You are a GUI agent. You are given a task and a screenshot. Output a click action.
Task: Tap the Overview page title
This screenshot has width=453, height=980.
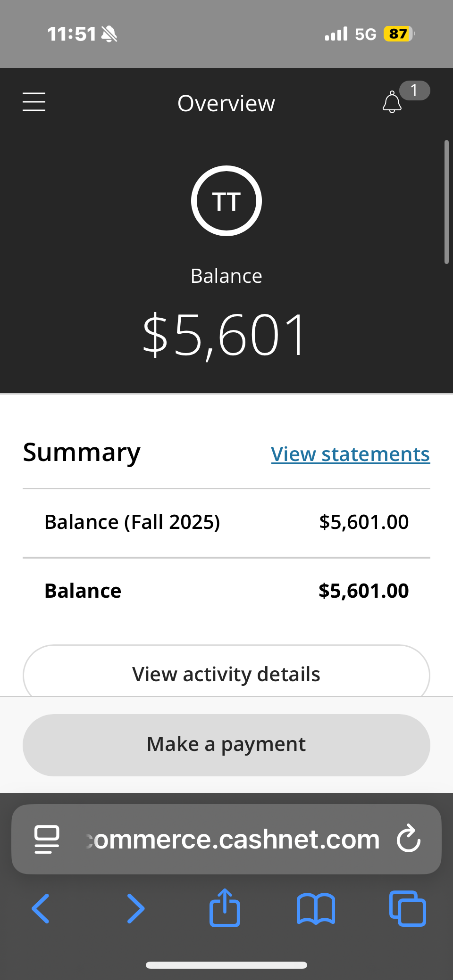tap(226, 104)
